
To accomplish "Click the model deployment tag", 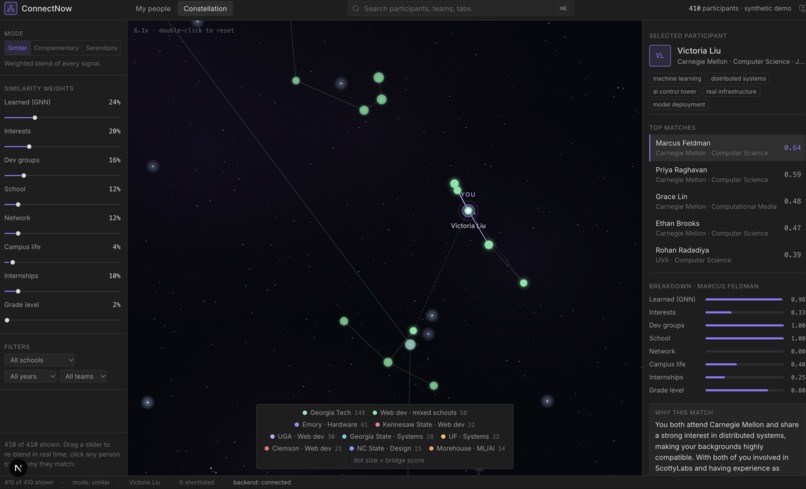I will click(679, 104).
